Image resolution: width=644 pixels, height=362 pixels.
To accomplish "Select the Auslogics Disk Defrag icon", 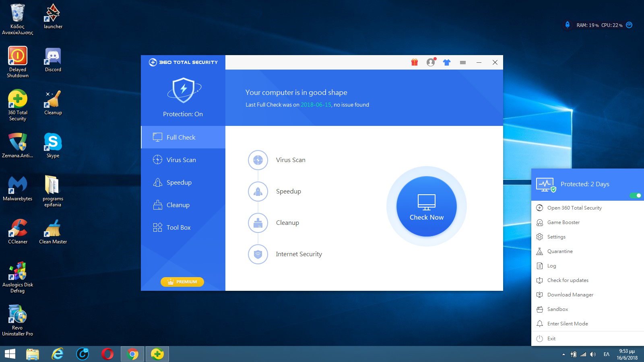I will [18, 278].
